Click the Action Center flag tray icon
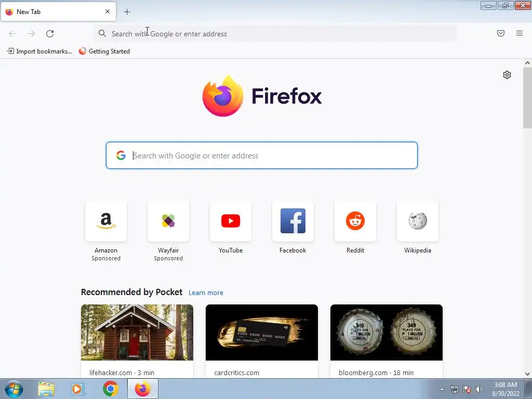The height and width of the screenshot is (399, 532). [x=467, y=389]
